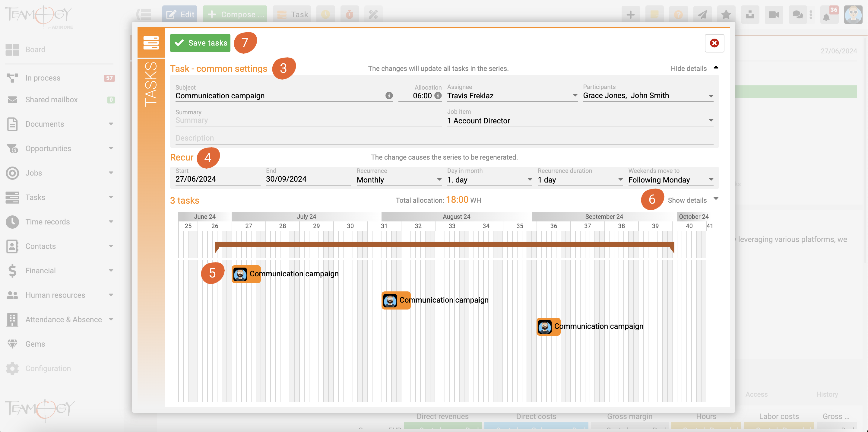Image resolution: width=868 pixels, height=432 pixels.
Task: Open the Assignee dropdown showing Travis Freklaz
Action: (x=512, y=96)
